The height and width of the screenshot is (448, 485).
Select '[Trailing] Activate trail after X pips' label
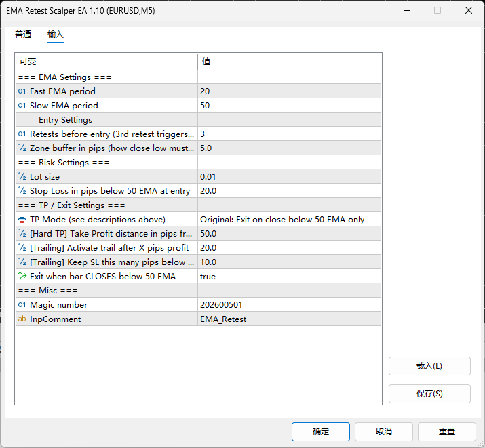click(109, 248)
